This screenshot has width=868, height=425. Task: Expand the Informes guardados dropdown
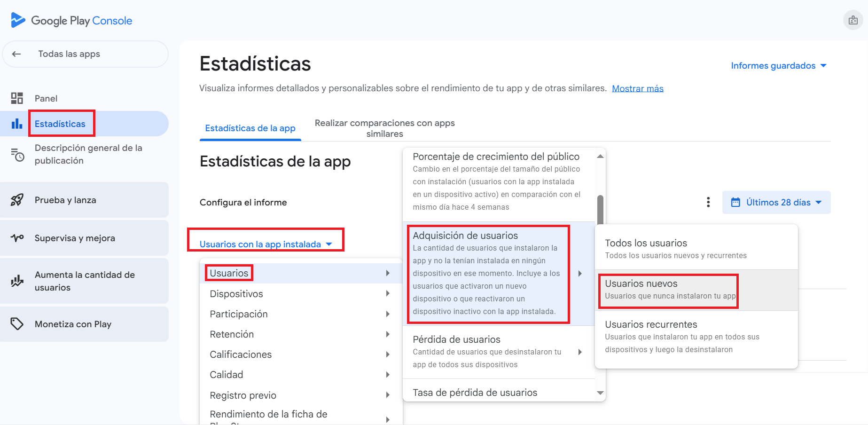[778, 66]
